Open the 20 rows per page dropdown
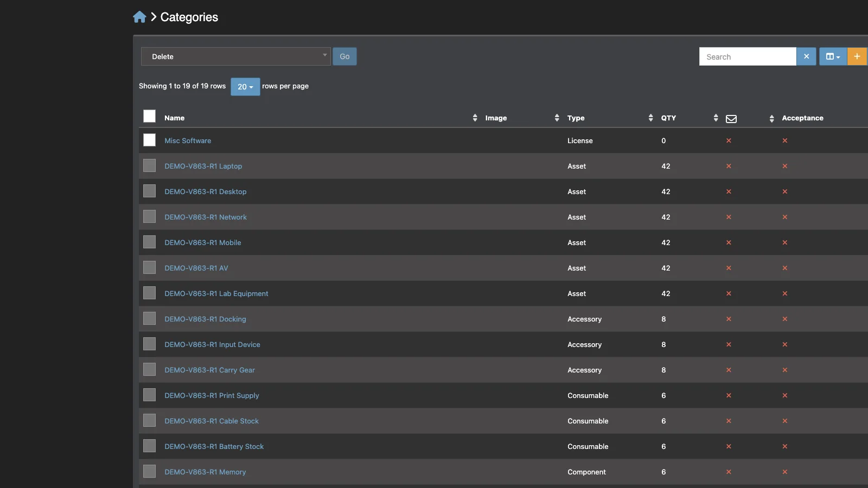Viewport: 868px width, 488px height. click(x=245, y=87)
